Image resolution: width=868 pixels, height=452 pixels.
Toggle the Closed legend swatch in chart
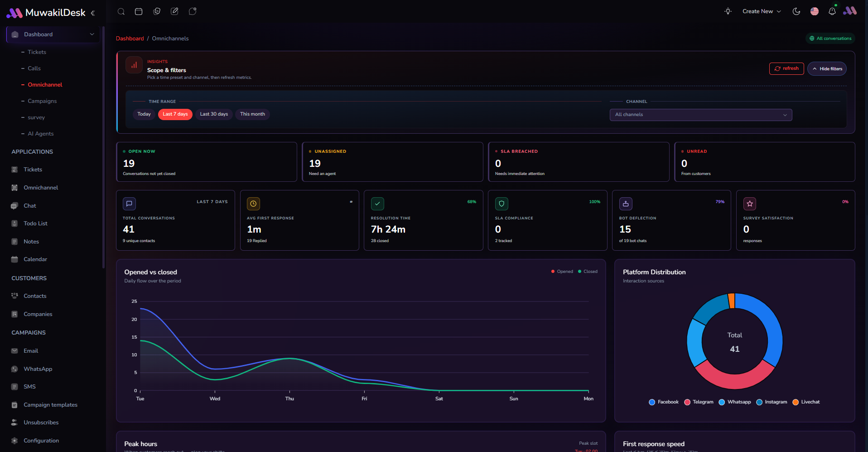(580, 272)
